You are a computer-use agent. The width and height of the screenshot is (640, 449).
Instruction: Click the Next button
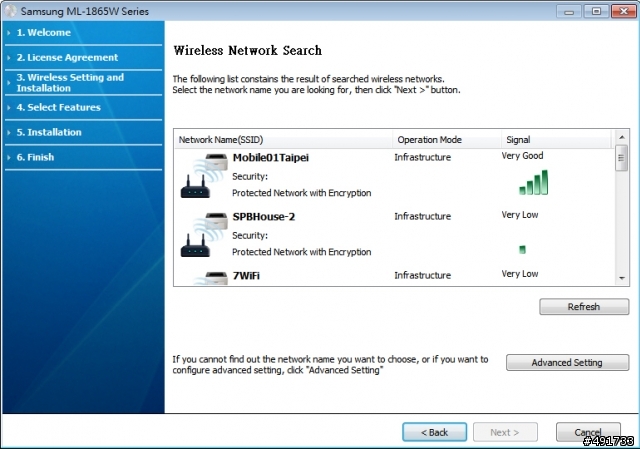(505, 432)
